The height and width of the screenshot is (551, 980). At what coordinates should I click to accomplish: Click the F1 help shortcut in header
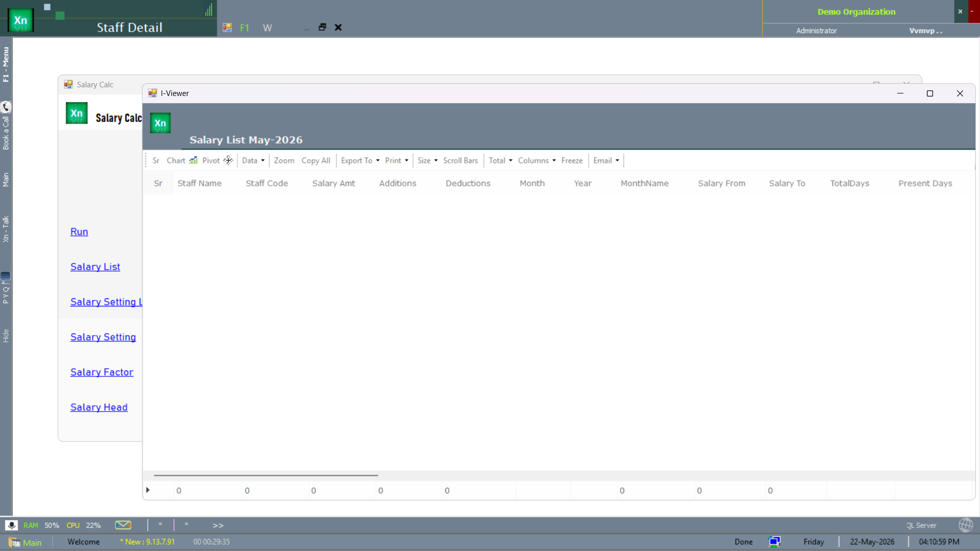(245, 28)
